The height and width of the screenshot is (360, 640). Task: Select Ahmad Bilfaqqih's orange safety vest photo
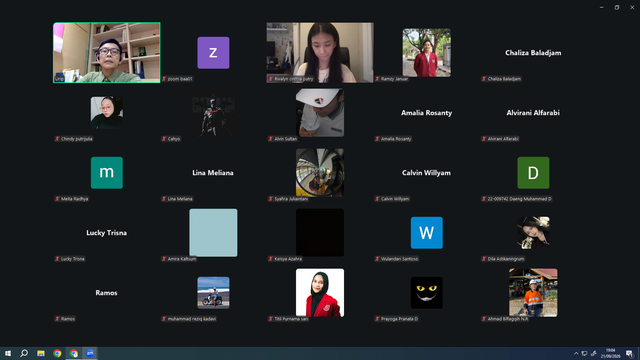pos(533,293)
